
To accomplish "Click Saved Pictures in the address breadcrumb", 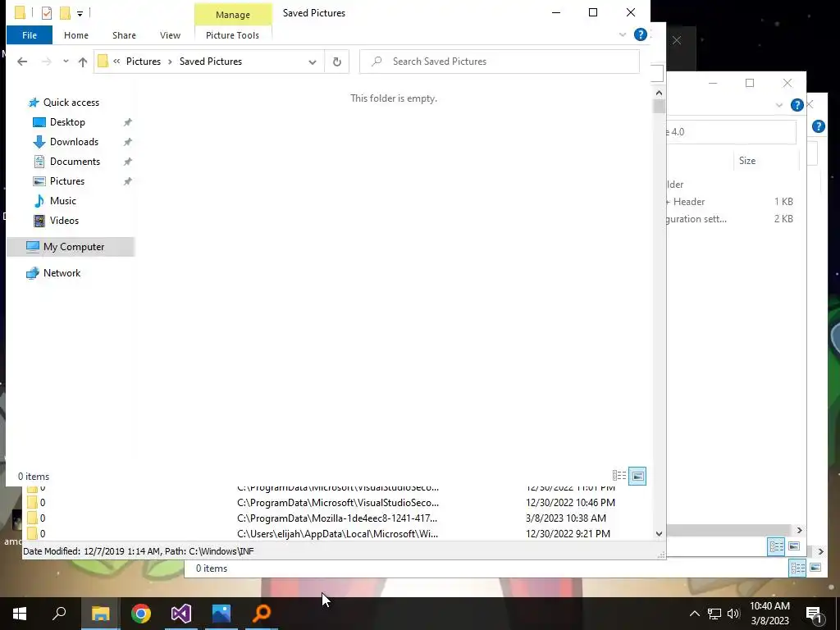I will pos(211,62).
